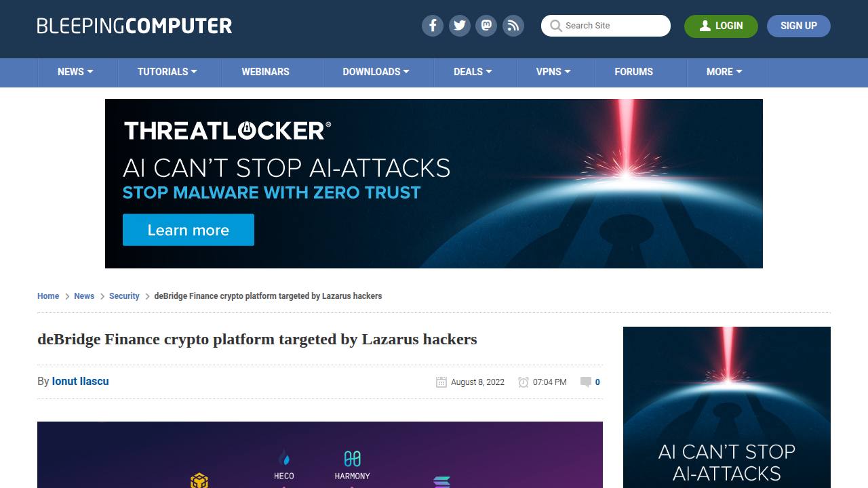Expand the VPNs dropdown menu
The image size is (868, 488).
553,72
